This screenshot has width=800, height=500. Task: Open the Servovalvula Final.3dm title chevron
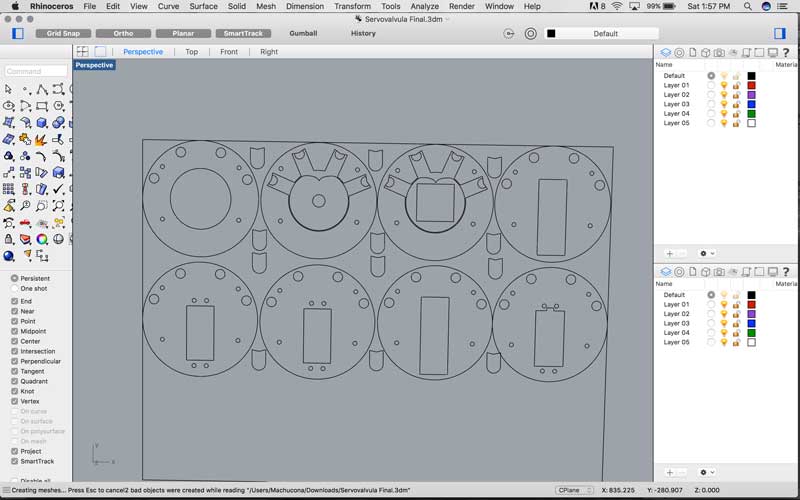(x=448, y=19)
